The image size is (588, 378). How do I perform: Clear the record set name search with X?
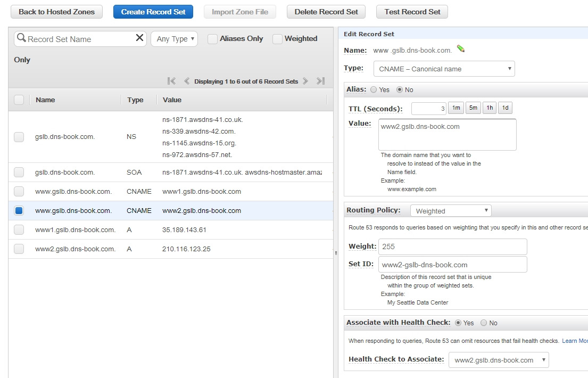click(x=139, y=38)
